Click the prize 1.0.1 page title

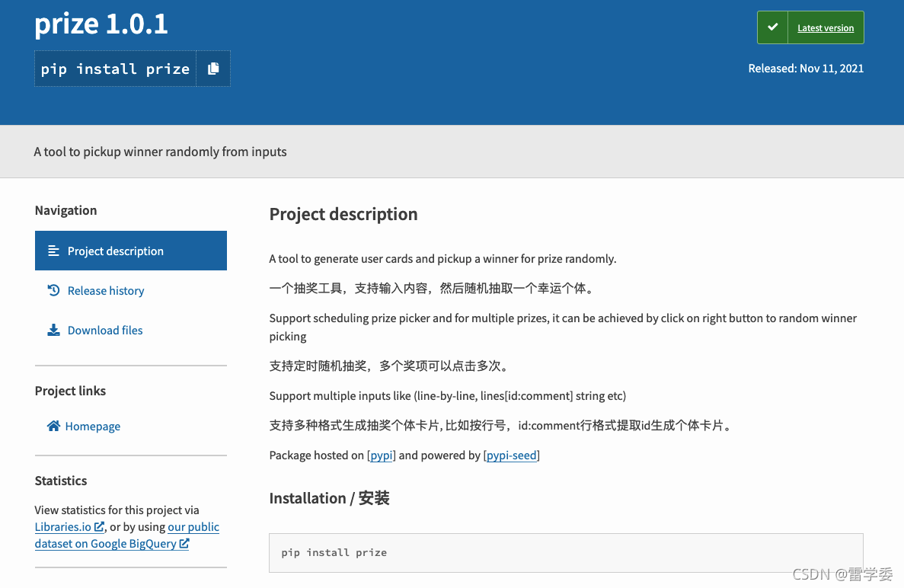click(x=101, y=24)
